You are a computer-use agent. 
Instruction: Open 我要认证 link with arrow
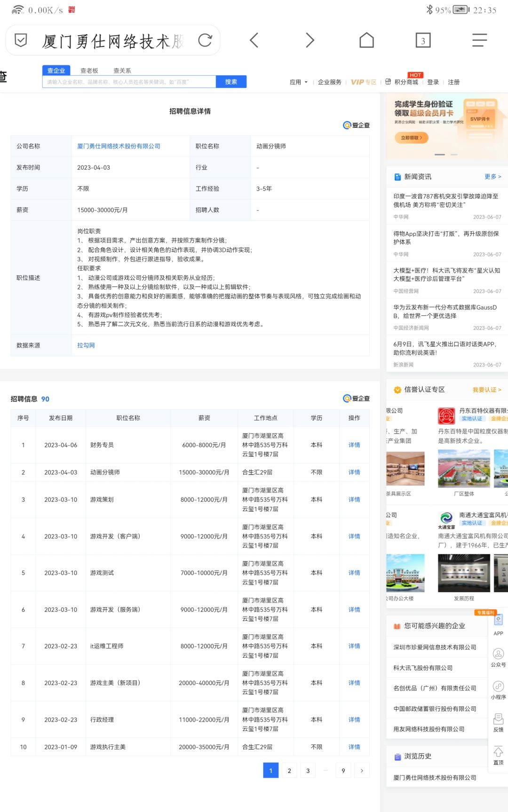[487, 390]
